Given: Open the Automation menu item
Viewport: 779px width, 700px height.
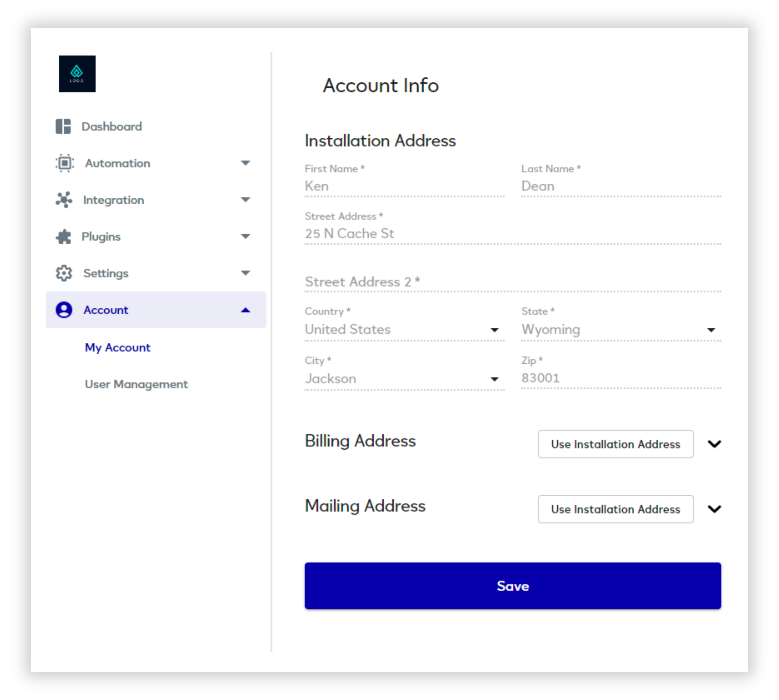Looking at the screenshot, I should point(156,163).
